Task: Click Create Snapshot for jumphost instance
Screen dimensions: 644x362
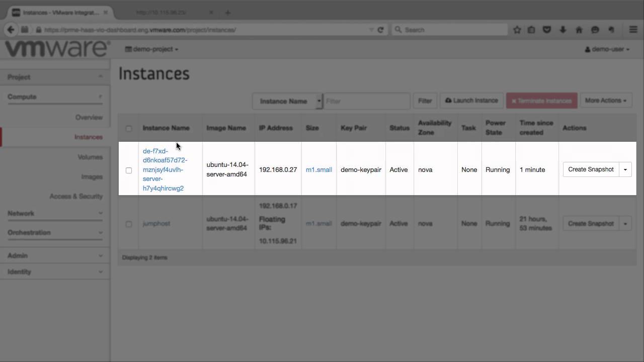Action: tap(591, 224)
